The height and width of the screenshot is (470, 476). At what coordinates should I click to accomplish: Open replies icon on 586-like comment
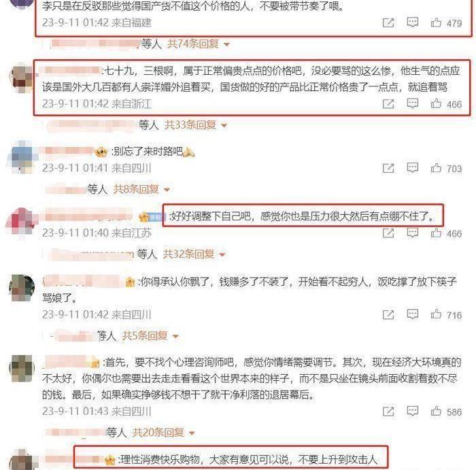(x=412, y=411)
